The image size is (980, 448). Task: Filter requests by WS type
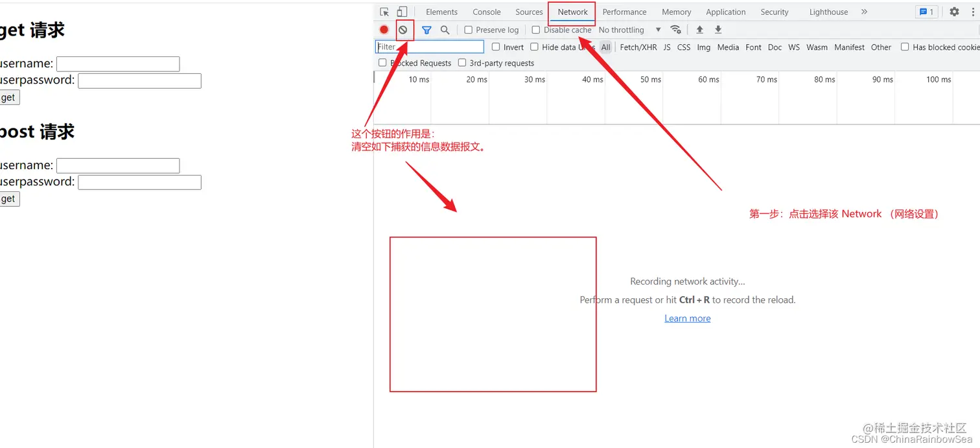(794, 47)
